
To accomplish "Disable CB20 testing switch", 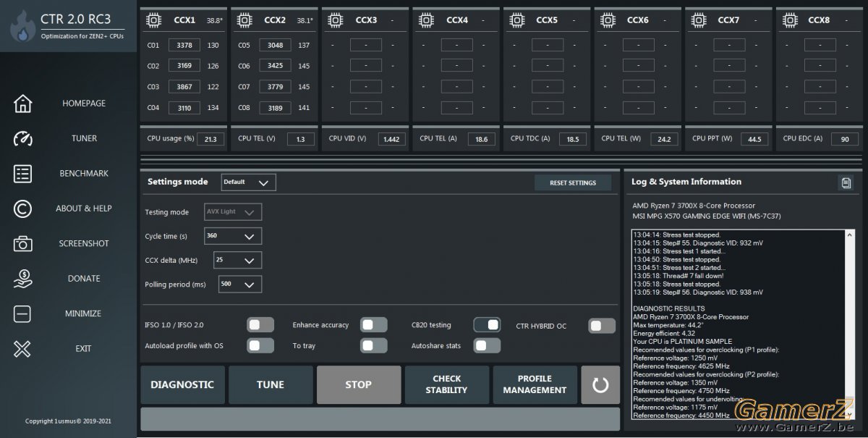I will point(487,325).
